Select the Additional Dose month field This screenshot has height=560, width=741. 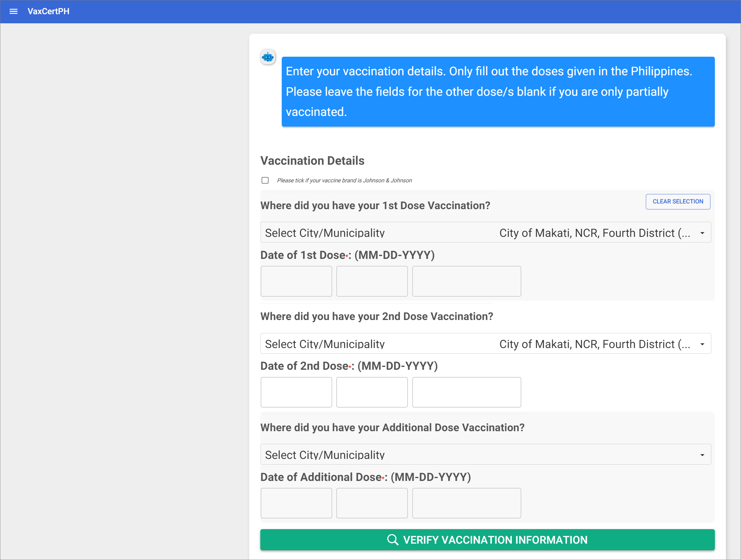[296, 503]
